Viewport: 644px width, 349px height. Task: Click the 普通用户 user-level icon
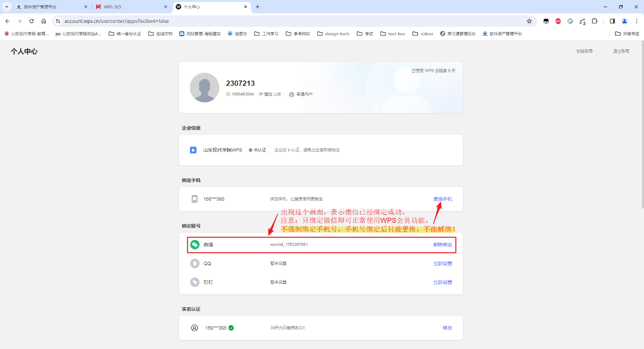(292, 94)
